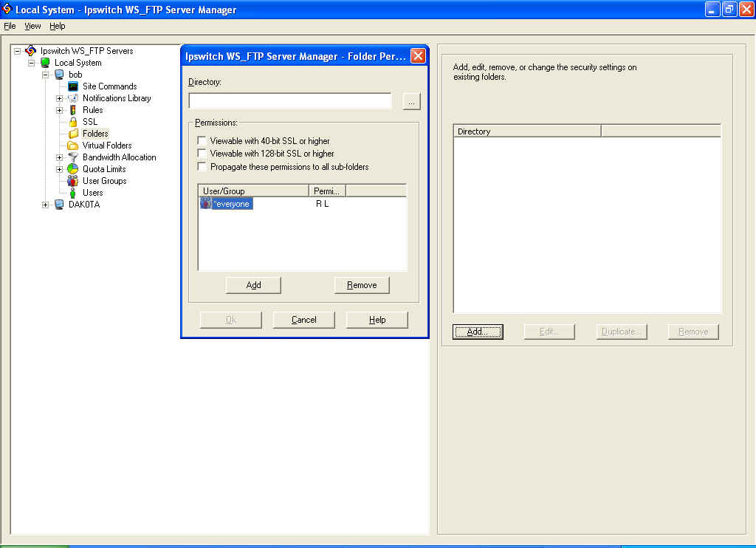
Task: Click the Add... button in the Folders panel
Action: (478, 332)
